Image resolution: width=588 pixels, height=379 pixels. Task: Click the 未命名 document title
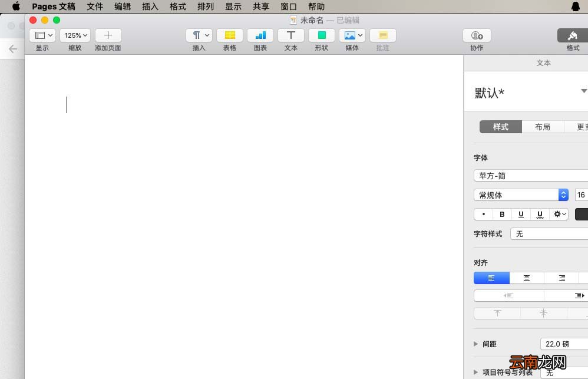click(x=312, y=20)
